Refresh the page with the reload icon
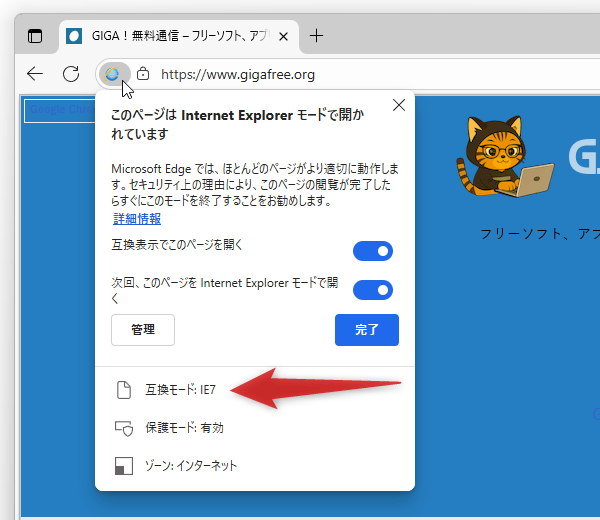This screenshot has width=600, height=520. (71, 73)
